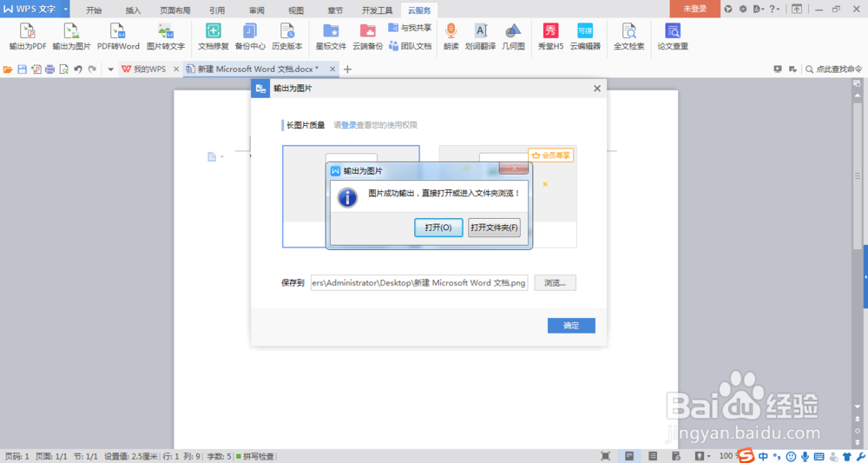The height and width of the screenshot is (463, 868).
Task: Switch to the 开始 ribbon tab
Action: tap(94, 10)
